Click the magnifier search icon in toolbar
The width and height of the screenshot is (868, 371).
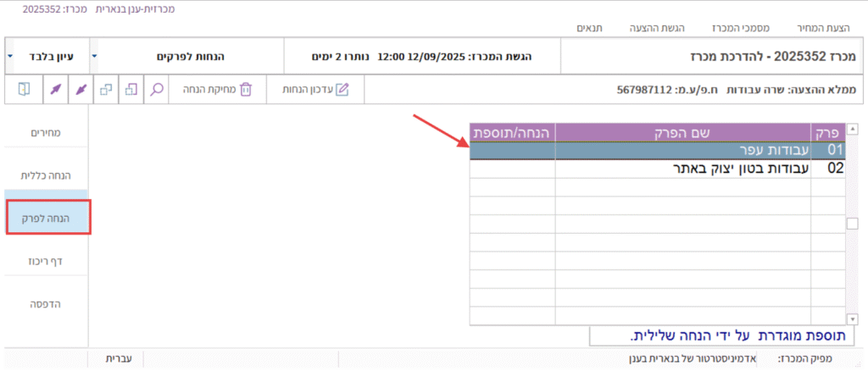pos(157,89)
